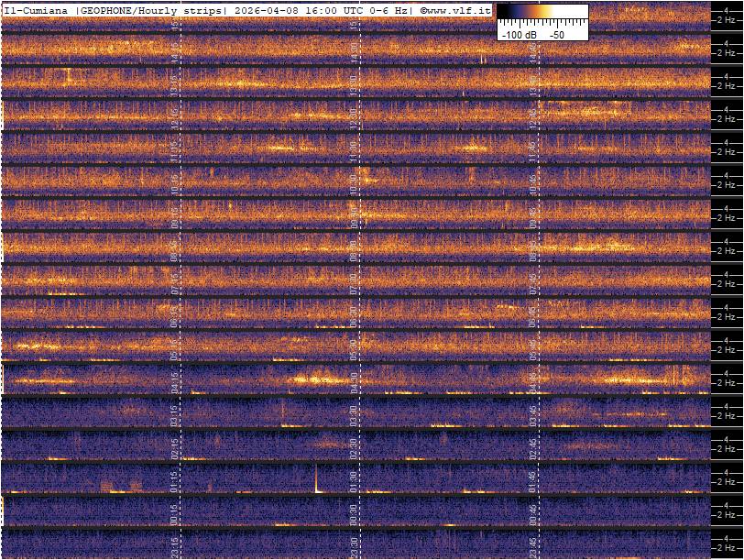
Task: Click the 2 Hz label of topmost strip
Action: pyautogui.click(x=727, y=18)
